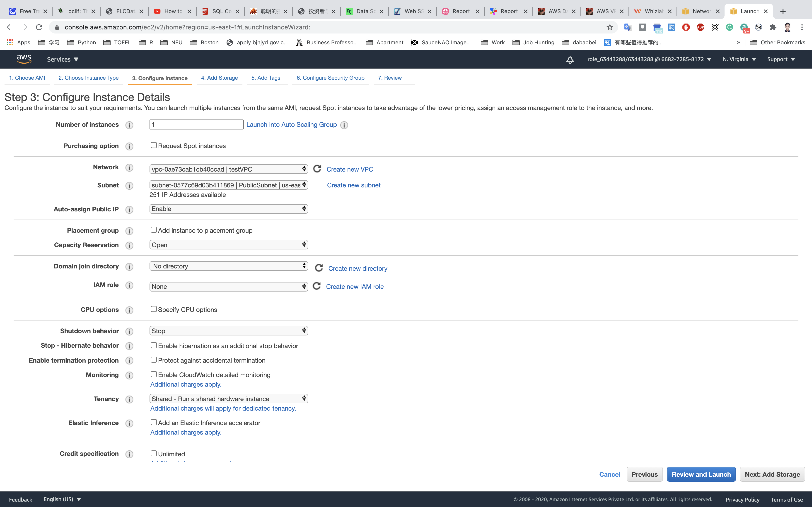812x507 pixels.
Task: Follow the Create new subnet link
Action: coord(354,185)
